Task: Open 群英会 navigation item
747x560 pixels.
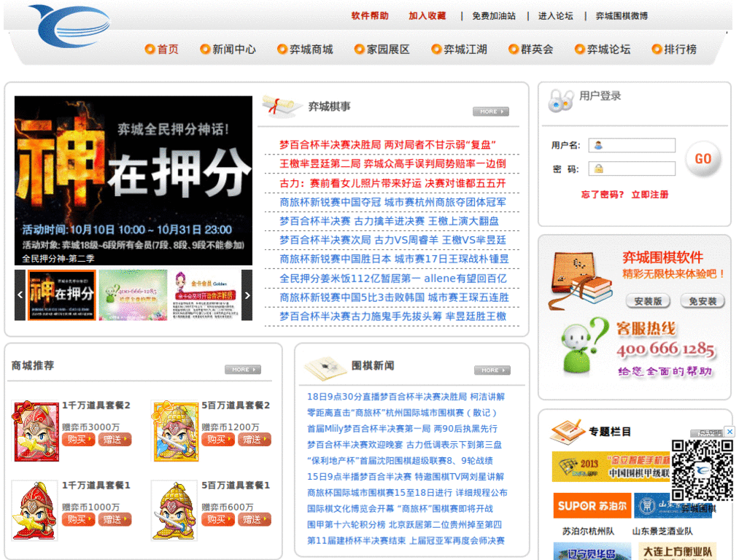Action: click(x=531, y=50)
